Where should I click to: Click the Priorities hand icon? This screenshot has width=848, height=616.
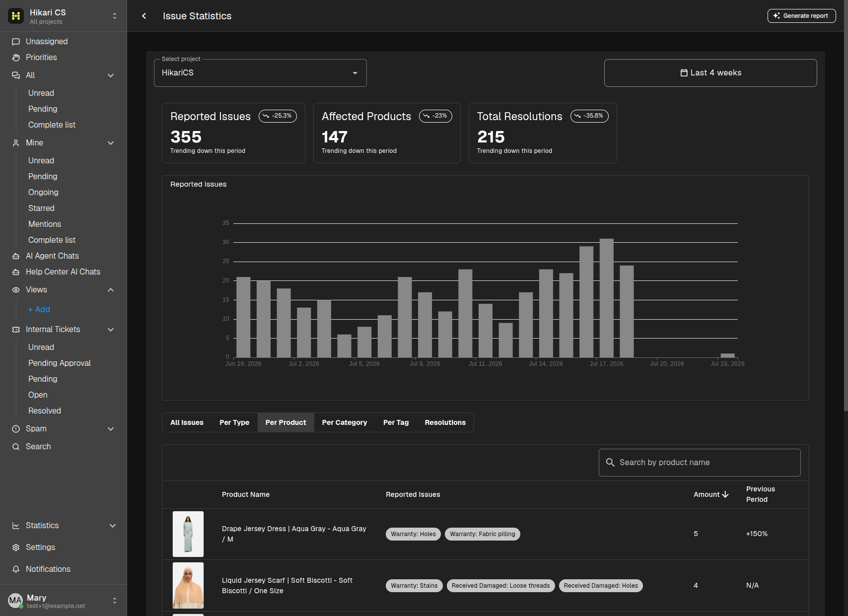pos(16,58)
